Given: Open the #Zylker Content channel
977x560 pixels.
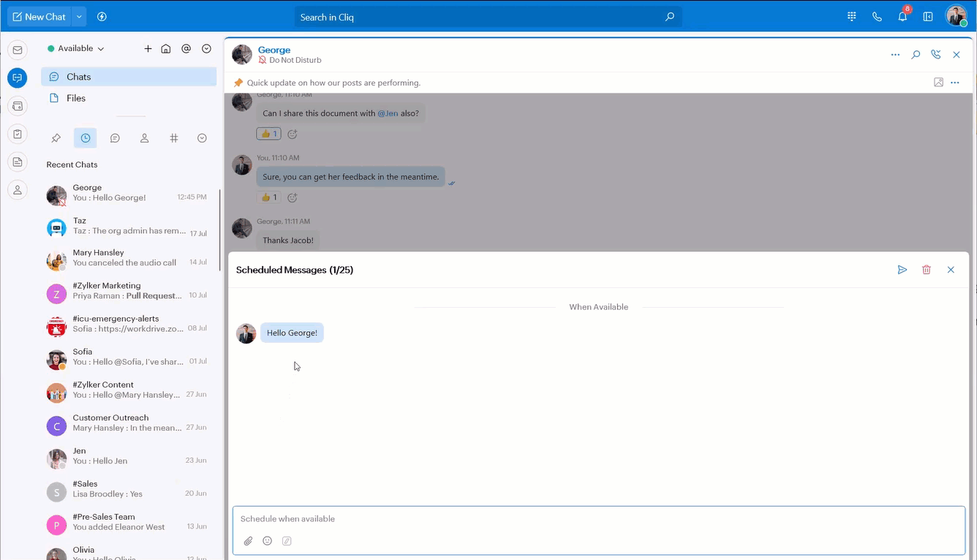Looking at the screenshot, I should coord(129,392).
